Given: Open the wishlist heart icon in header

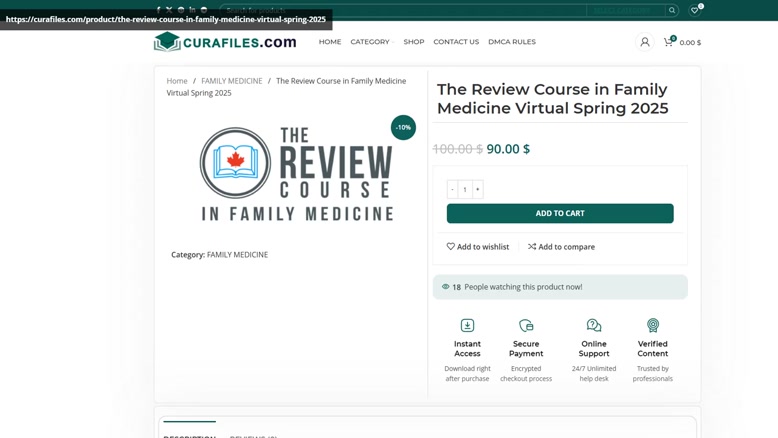Looking at the screenshot, I should point(695,10).
